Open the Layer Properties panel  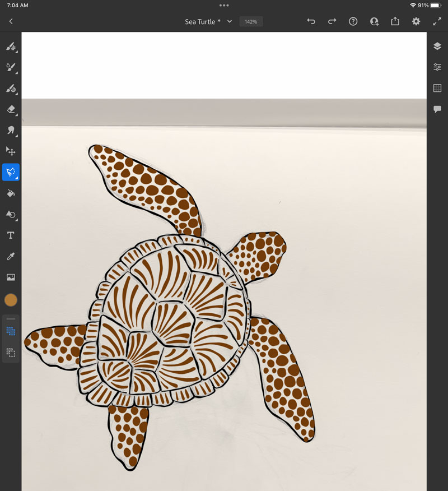(x=437, y=67)
